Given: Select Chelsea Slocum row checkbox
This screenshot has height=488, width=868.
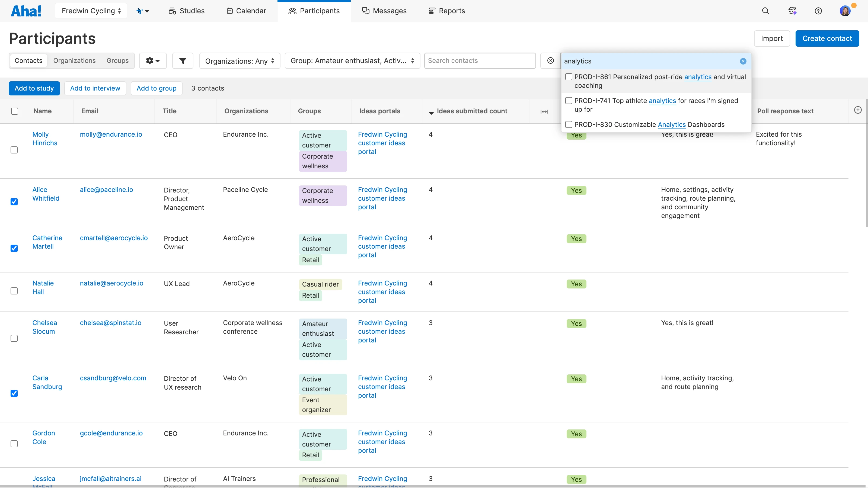Looking at the screenshot, I should click(x=14, y=338).
